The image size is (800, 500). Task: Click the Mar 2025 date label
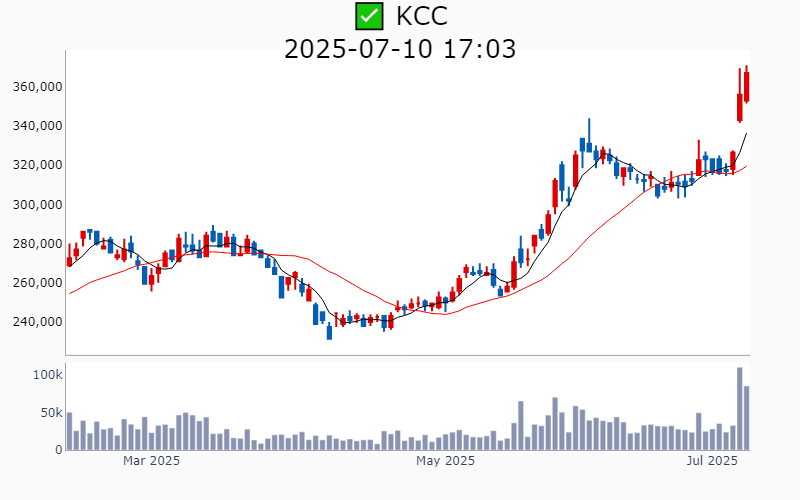click(151, 461)
